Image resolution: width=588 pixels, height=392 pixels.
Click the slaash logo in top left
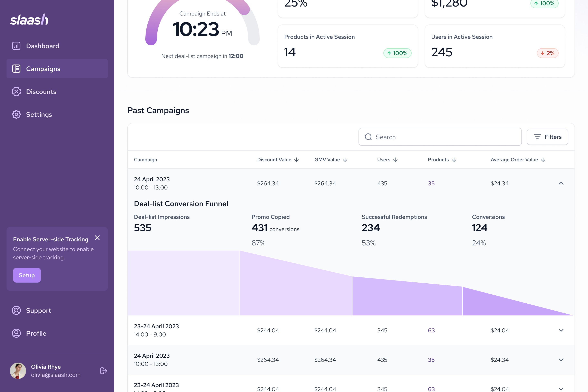(29, 19)
